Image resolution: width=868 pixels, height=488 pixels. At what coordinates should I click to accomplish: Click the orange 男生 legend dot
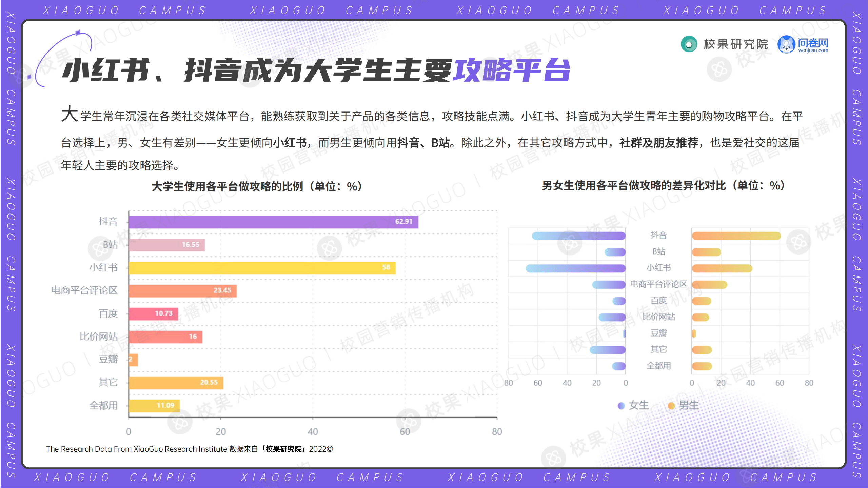point(671,406)
